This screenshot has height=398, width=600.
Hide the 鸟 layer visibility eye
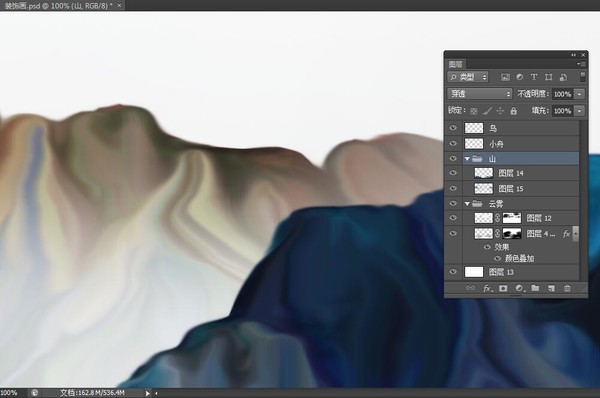(453, 128)
